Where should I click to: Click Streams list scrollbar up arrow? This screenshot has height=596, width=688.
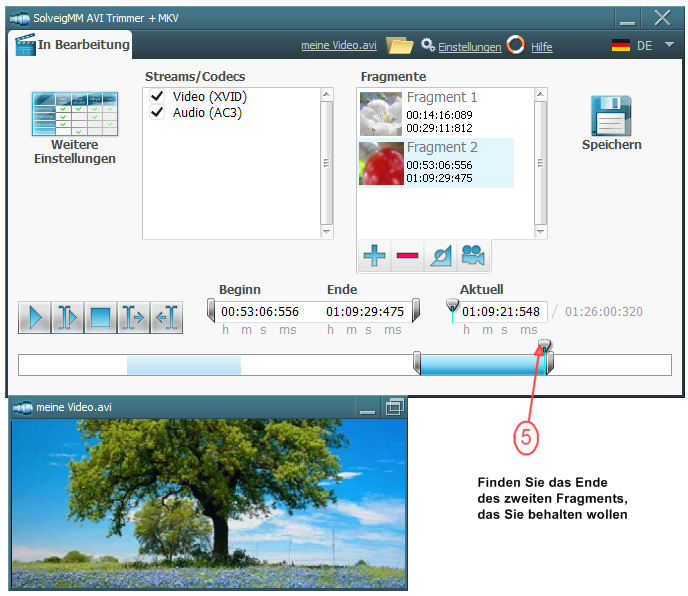pos(326,94)
